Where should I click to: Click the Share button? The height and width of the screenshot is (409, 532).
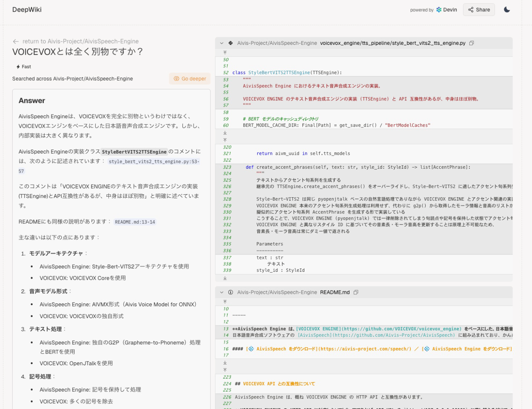pos(479,10)
